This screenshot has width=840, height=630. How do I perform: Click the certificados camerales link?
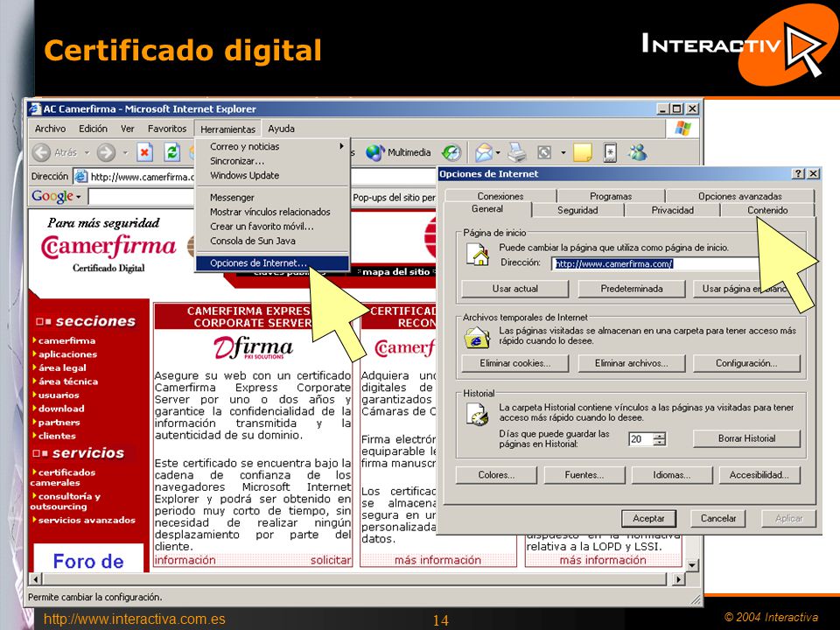[63, 478]
